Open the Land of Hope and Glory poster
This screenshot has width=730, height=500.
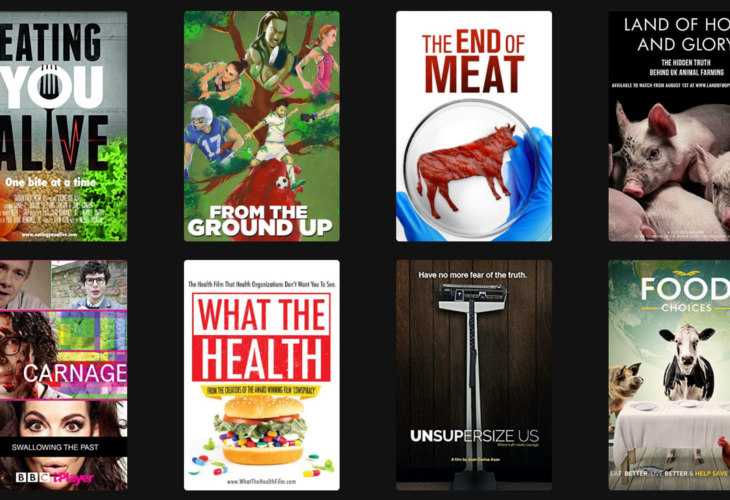coord(669,126)
